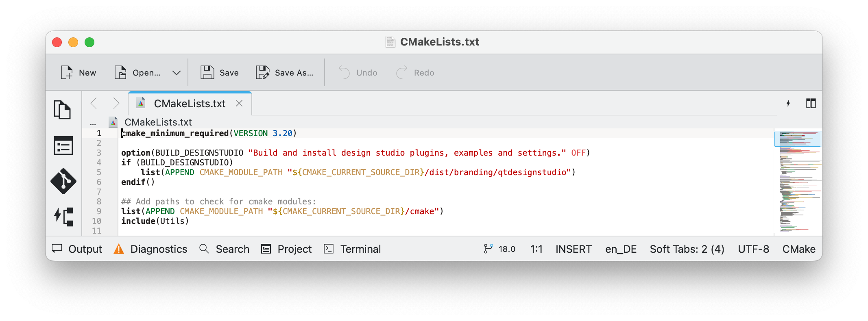Click the New document button
868x321 pixels.
pyautogui.click(x=79, y=73)
